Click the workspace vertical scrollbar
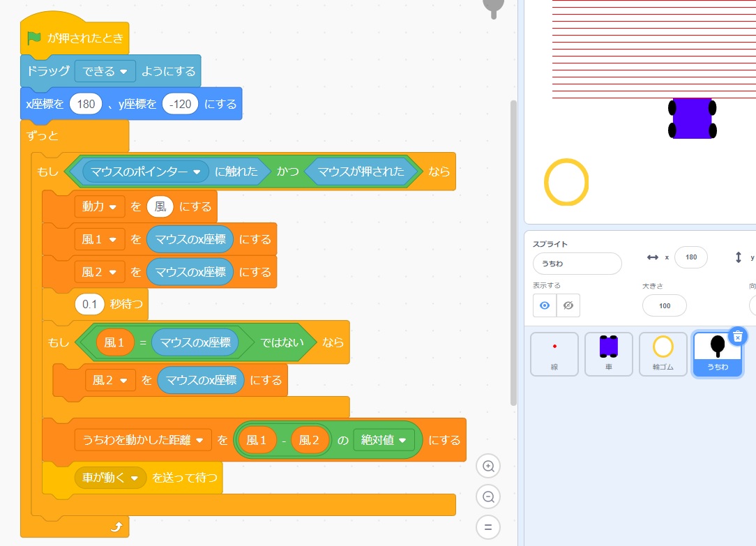Screen dimensions: 756x546 (x=514, y=251)
